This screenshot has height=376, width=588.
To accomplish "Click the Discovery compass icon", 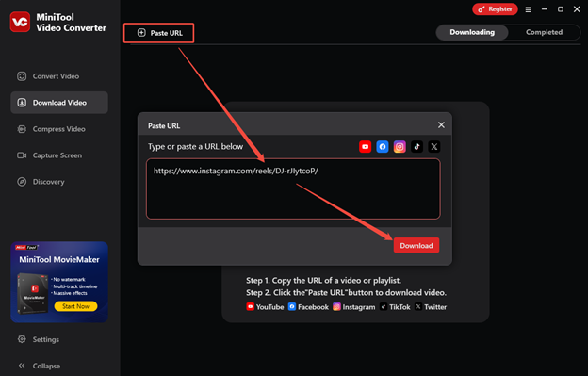I will (22, 182).
